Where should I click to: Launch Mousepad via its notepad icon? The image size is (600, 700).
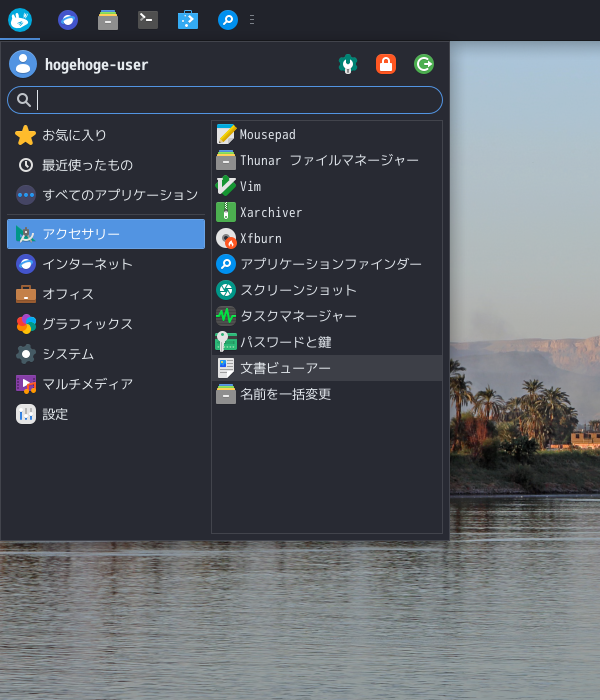(x=226, y=134)
